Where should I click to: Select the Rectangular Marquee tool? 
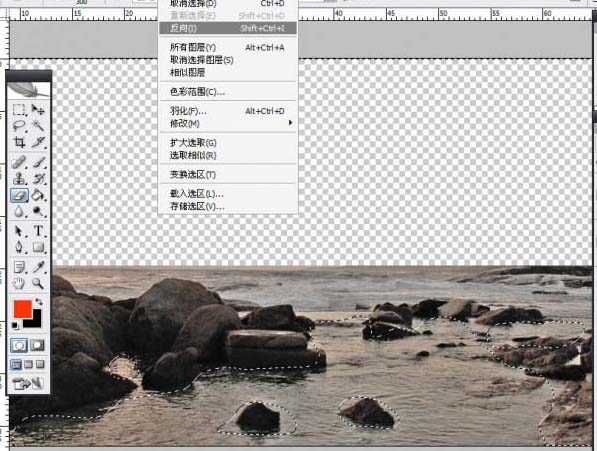(19, 110)
